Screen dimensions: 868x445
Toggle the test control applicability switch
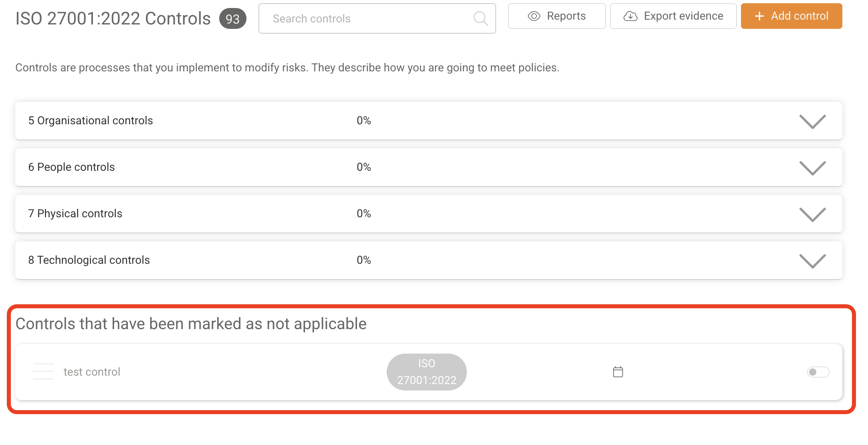818,372
